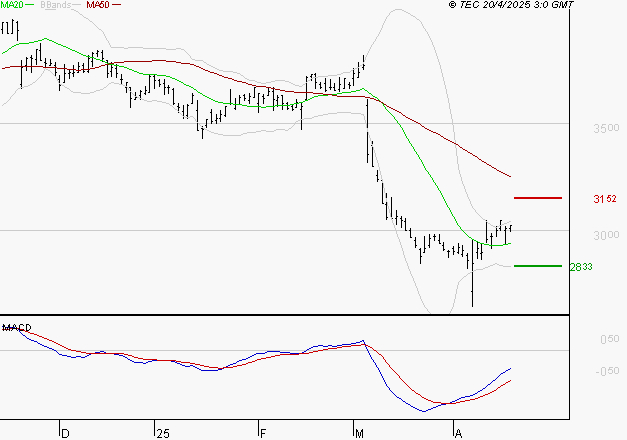627x440 pixels.
Task: Click the -050 MACD axis label
Action: coord(607,371)
